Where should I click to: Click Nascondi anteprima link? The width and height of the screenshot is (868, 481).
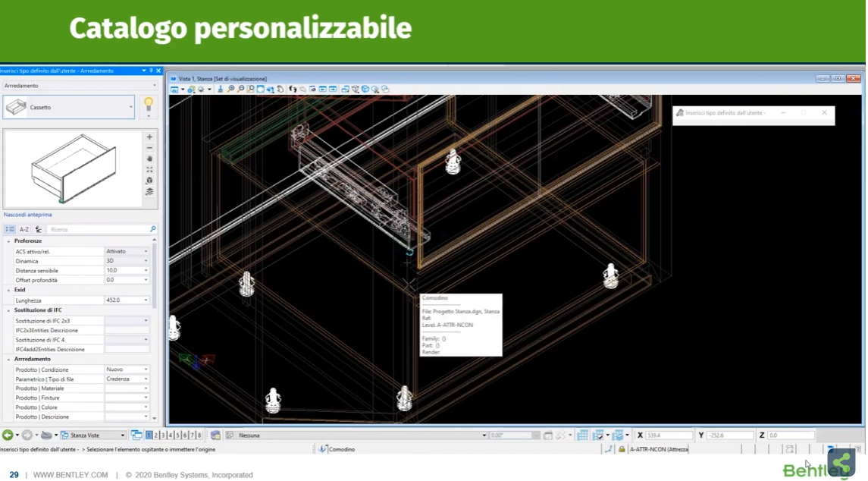point(28,215)
